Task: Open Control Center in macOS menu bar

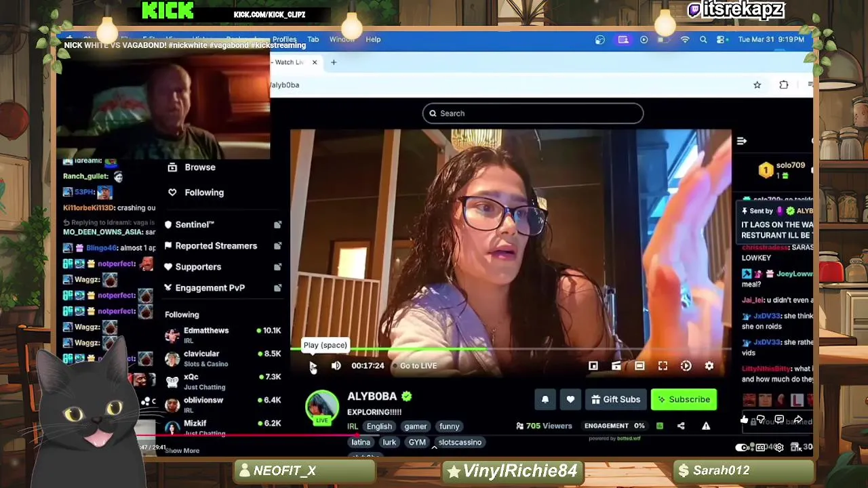Action: point(721,39)
